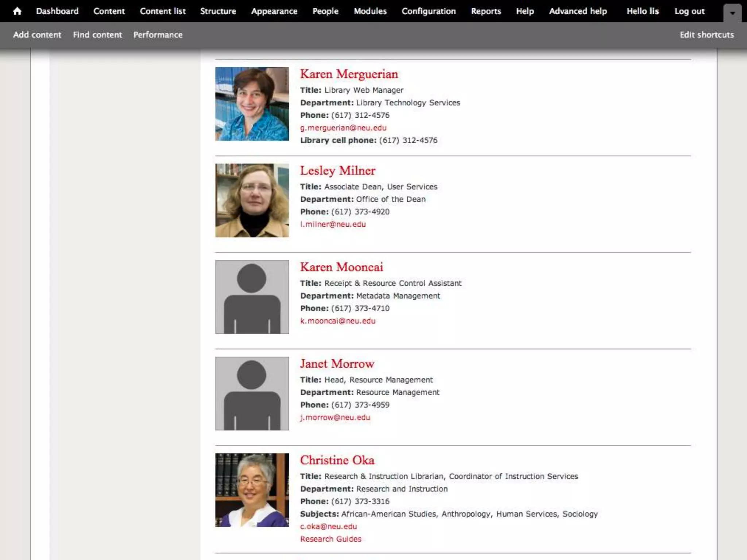Click Find content shortcut

[97, 35]
